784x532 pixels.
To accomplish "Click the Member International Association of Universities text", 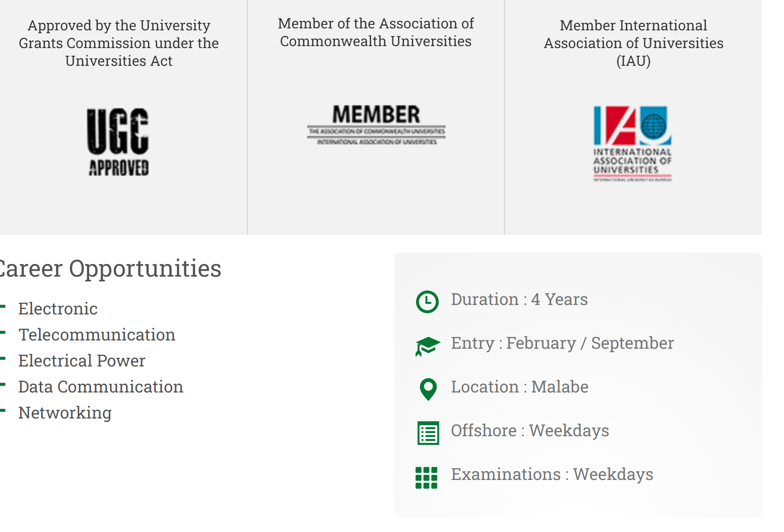I will coord(634,43).
